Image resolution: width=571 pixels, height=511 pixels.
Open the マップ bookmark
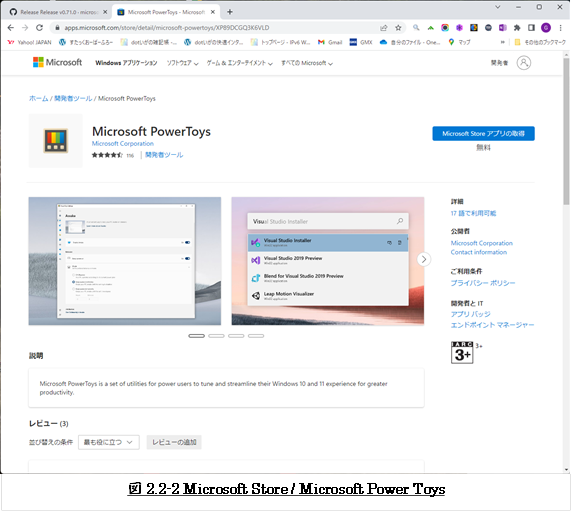pos(460,42)
